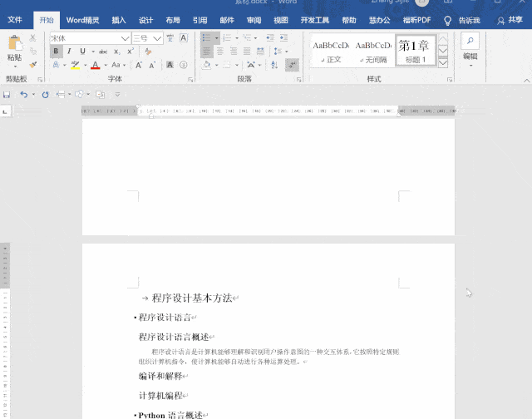Switch to 插入 Insert tab
Screen dimensions: 532x419
tap(119, 20)
